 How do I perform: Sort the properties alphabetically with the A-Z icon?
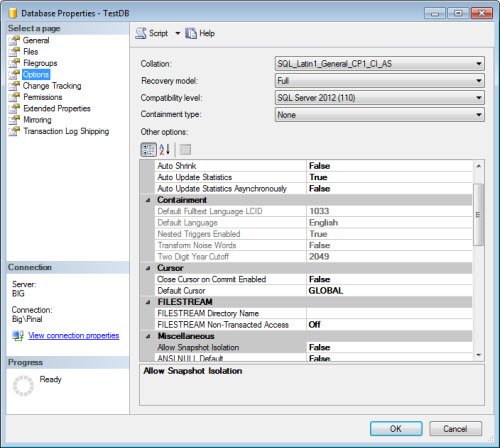[165, 149]
